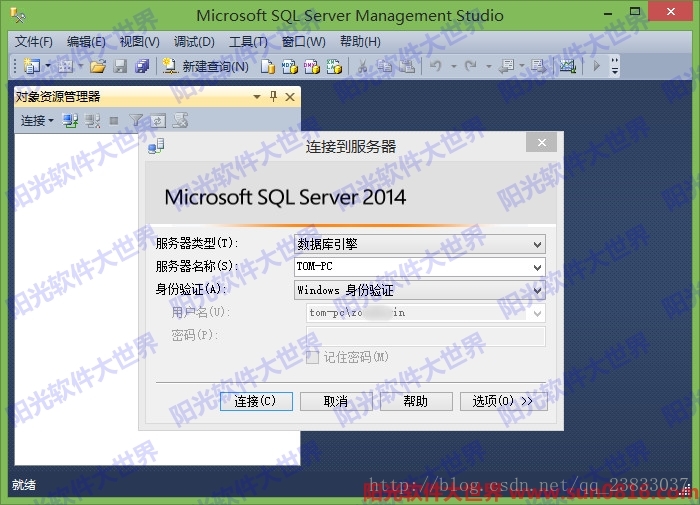Click the Analysis Services XMLA Query icon
Screen dimensions: 700x505
334,67
